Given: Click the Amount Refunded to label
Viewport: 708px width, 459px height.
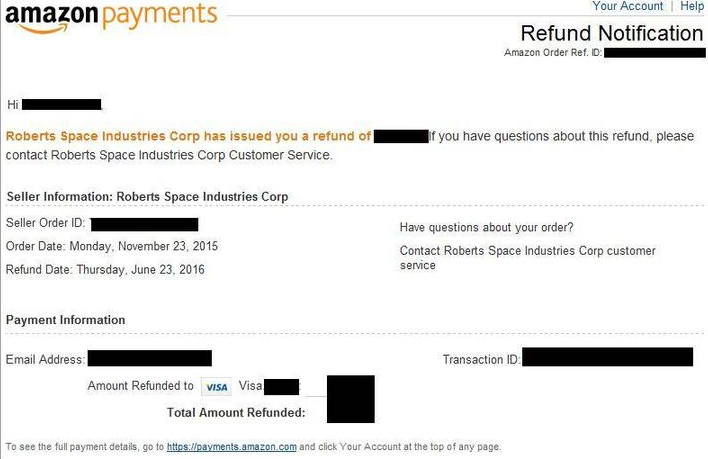Looking at the screenshot, I should click(x=140, y=386).
